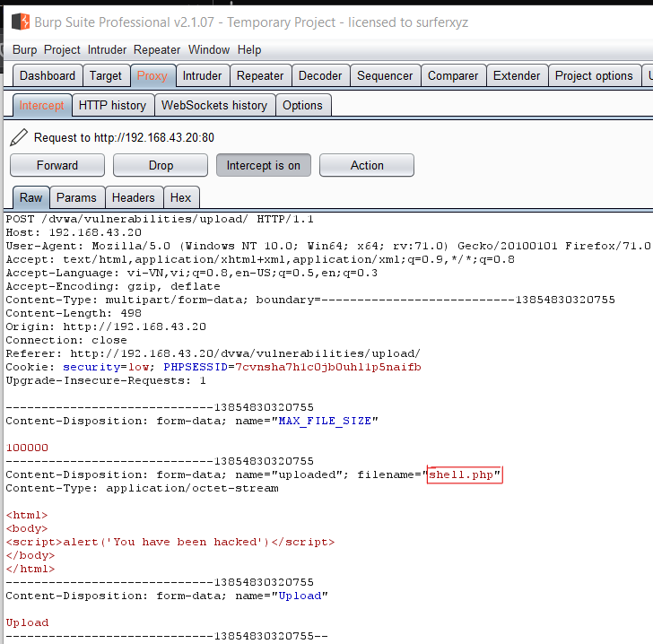Click the Upgrade-Insecure-Requests header line
Image resolution: width=653 pixels, height=644 pixels.
[x=106, y=380]
